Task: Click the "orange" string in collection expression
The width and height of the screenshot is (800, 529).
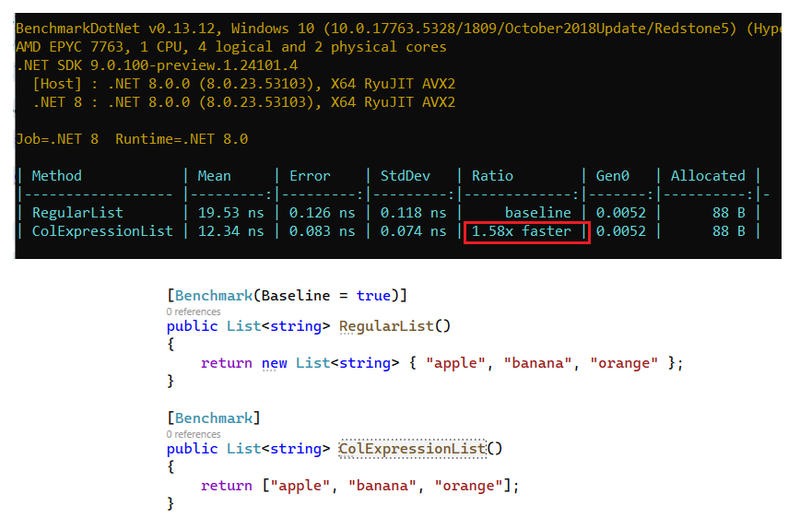Action: [468, 486]
